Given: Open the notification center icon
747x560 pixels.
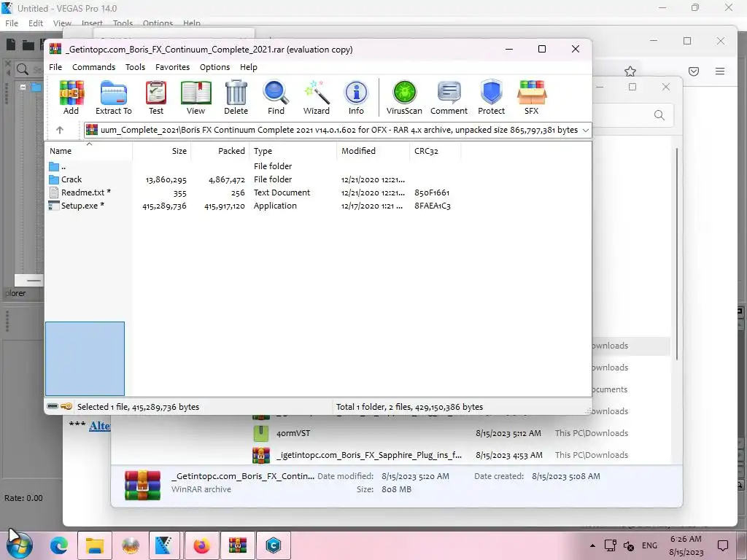Looking at the screenshot, I should point(723,545).
